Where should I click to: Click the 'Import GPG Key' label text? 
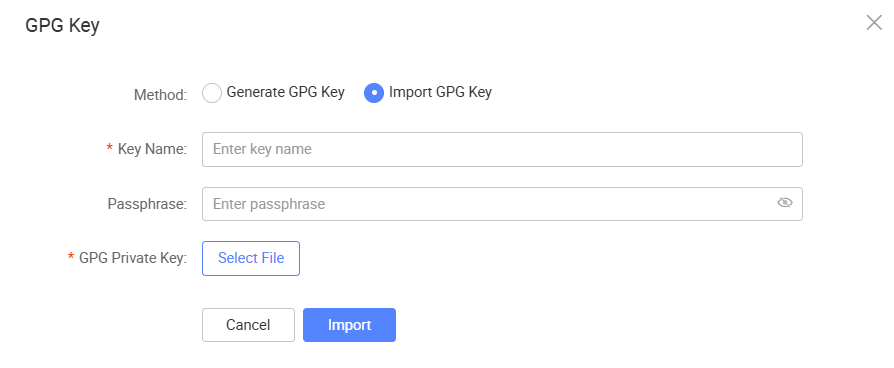tap(440, 92)
